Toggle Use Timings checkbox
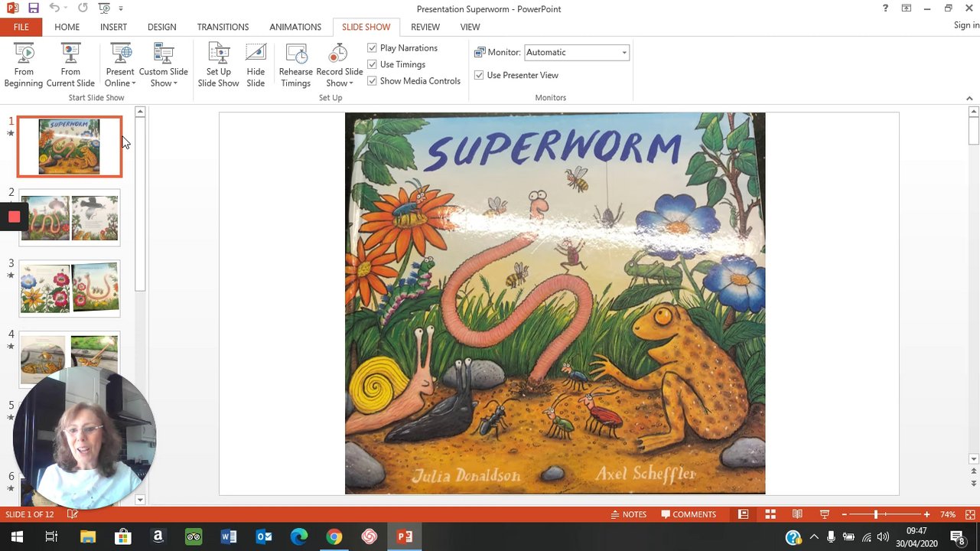The image size is (980, 551). tap(372, 64)
